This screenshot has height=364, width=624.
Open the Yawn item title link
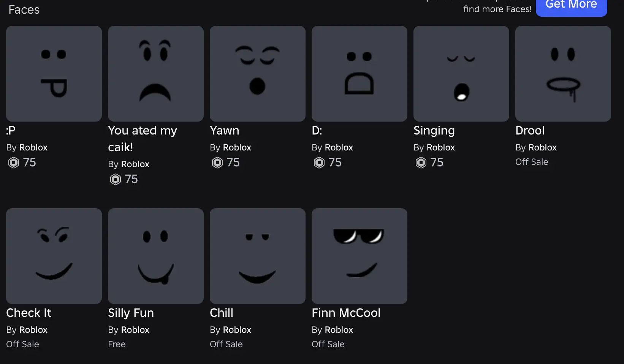click(225, 131)
